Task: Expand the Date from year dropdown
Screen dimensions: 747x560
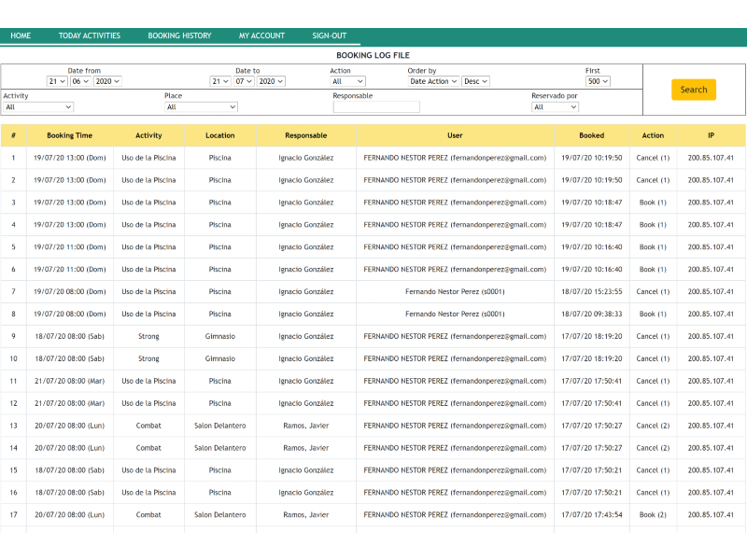Action: click(x=107, y=82)
